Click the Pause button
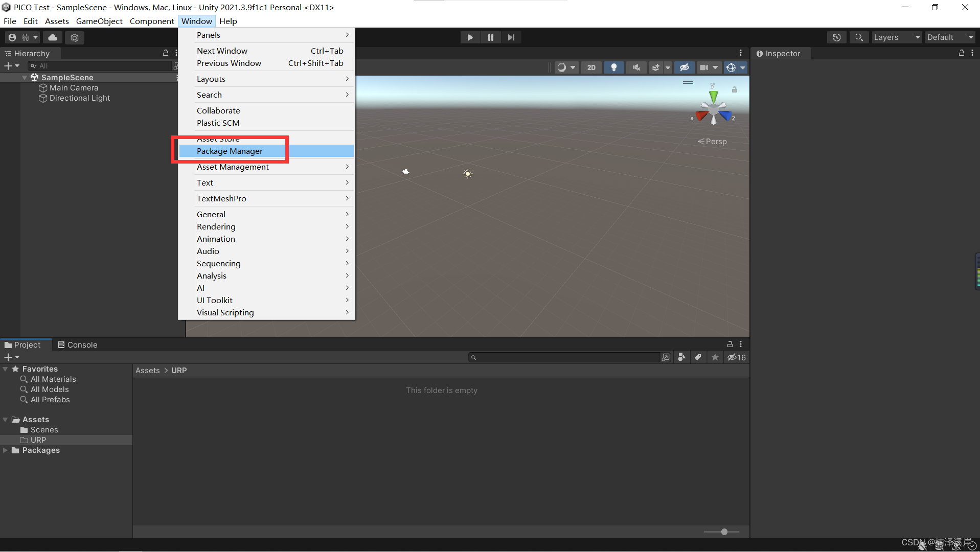 (x=491, y=37)
